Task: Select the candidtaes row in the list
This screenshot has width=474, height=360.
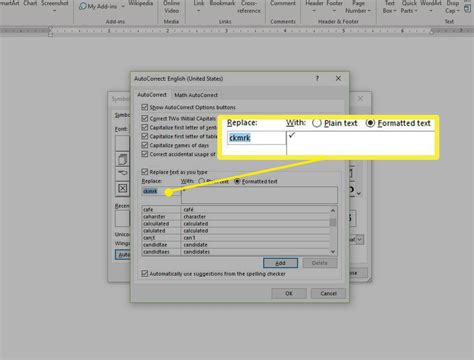Action: coord(235,252)
